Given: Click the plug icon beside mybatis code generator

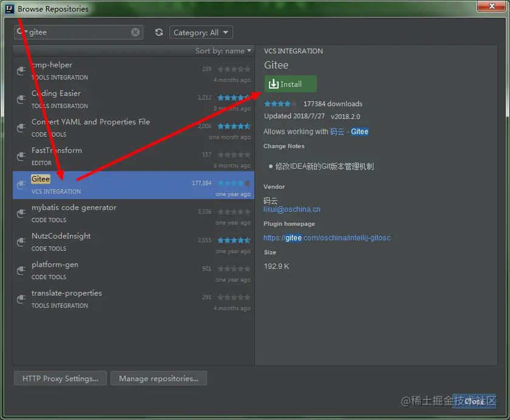Looking at the screenshot, I should point(21,213).
